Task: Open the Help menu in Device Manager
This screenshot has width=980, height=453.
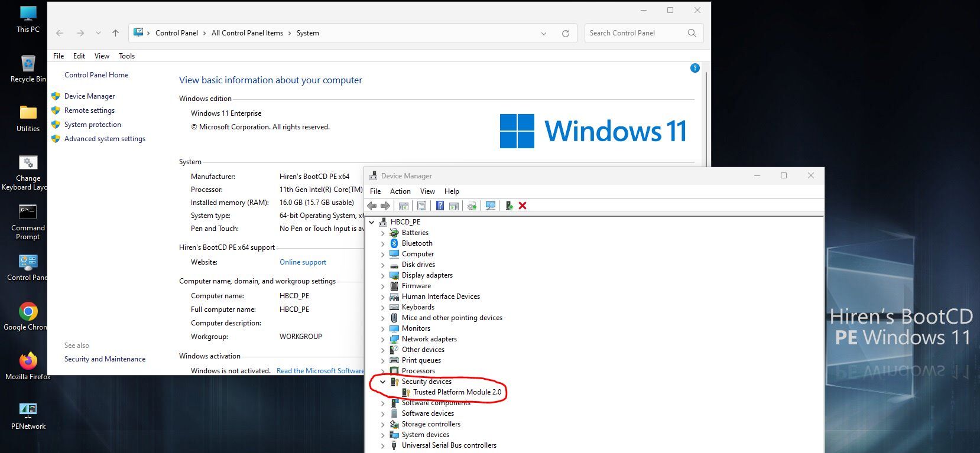Action: (x=452, y=191)
